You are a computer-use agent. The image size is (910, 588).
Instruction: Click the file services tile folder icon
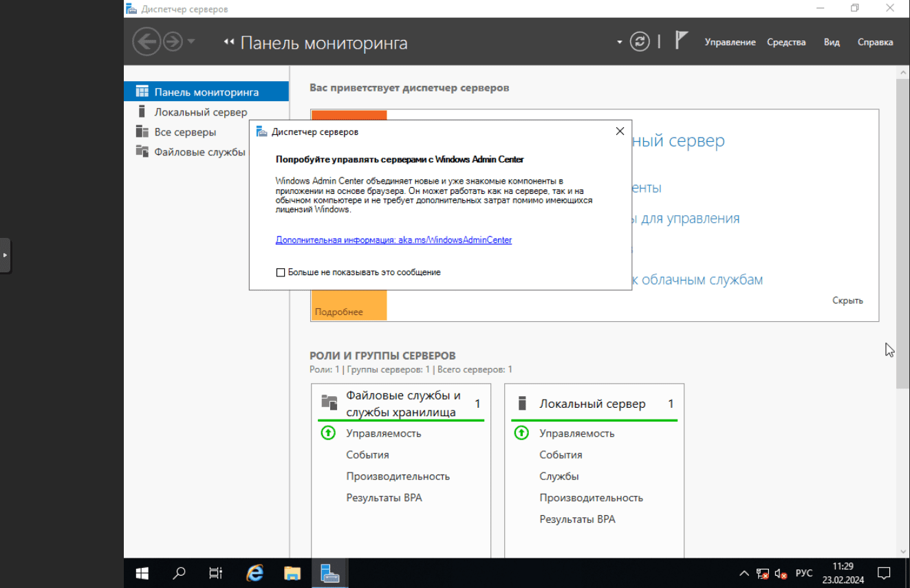coord(329,403)
